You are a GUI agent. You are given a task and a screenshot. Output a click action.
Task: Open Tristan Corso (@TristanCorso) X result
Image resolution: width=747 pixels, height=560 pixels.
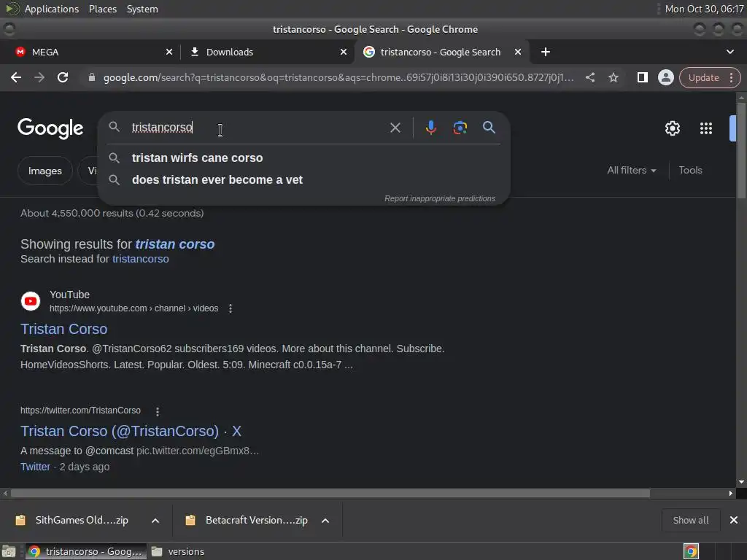[131, 431]
